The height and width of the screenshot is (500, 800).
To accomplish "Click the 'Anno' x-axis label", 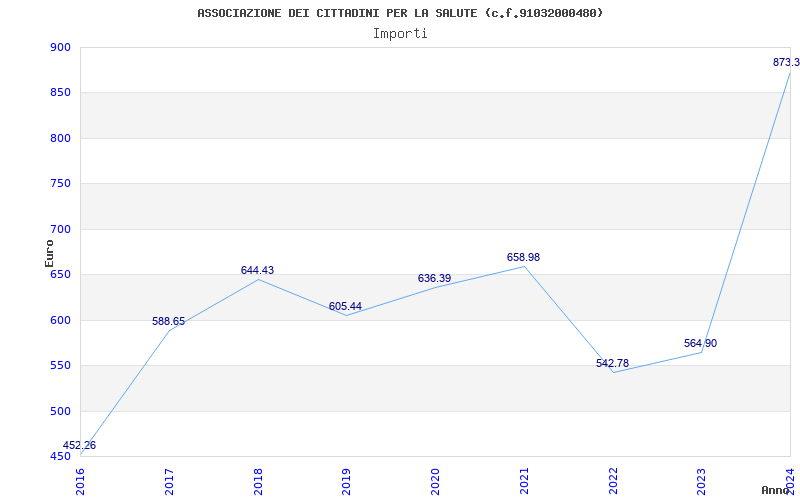I will 775,490.
